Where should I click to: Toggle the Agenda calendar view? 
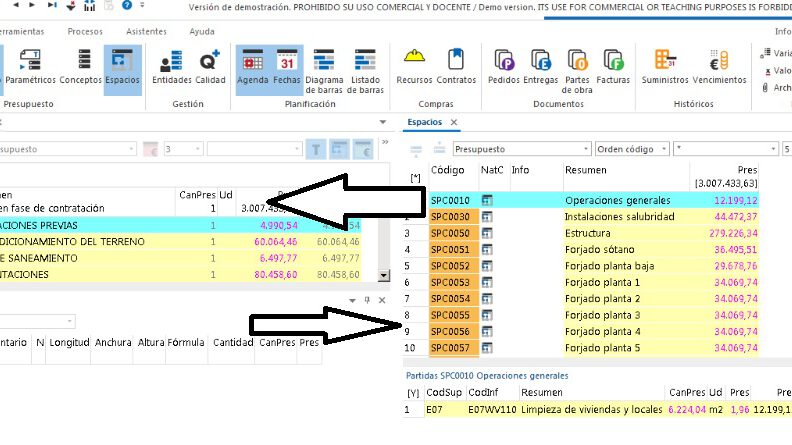click(x=253, y=68)
